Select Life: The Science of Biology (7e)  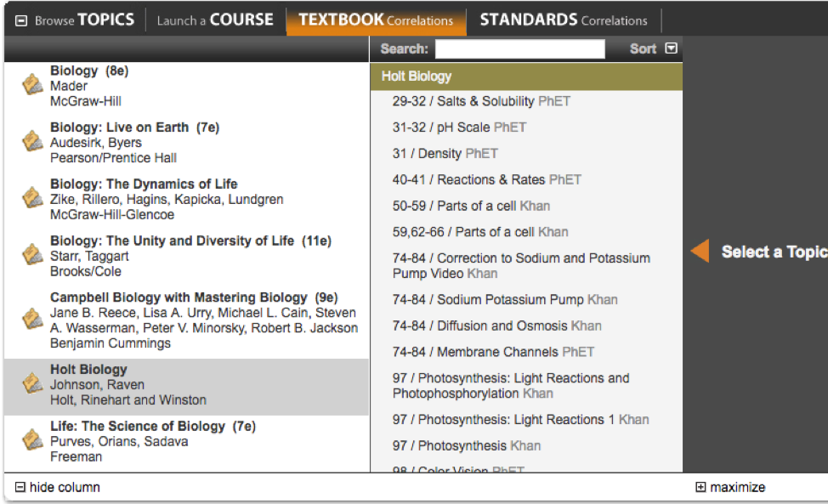click(153, 426)
